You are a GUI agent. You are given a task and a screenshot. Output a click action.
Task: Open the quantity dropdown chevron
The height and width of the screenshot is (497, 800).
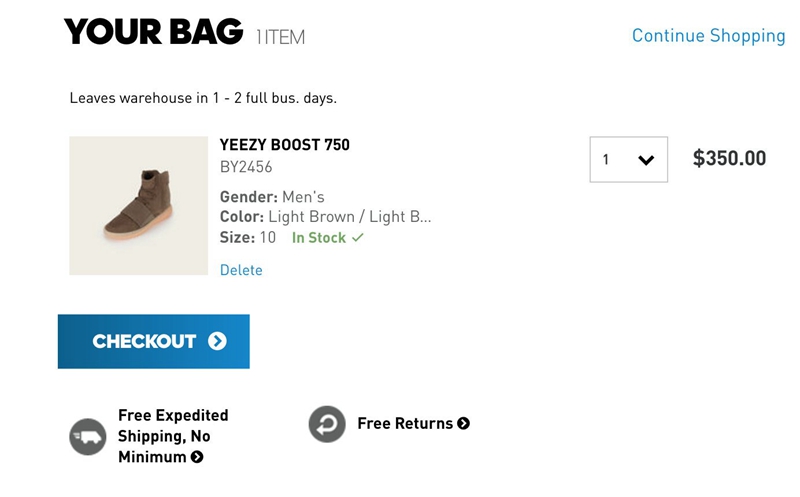click(646, 160)
